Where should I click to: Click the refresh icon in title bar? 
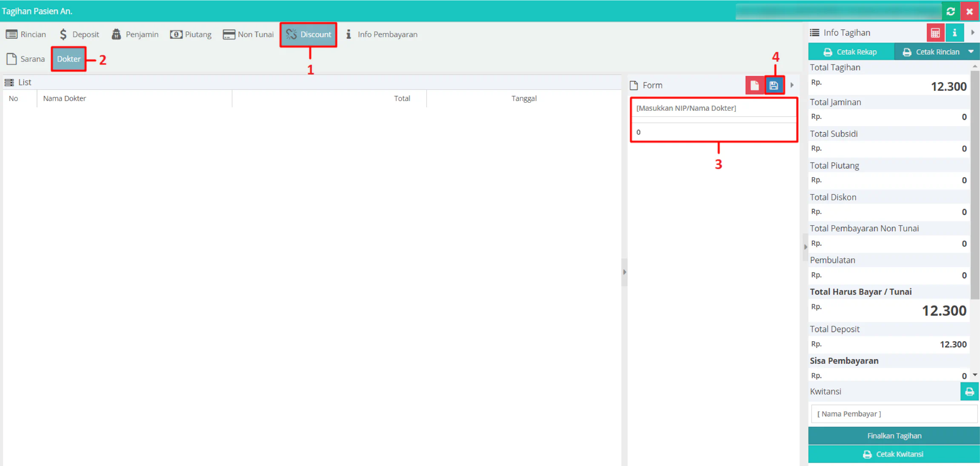tap(951, 11)
